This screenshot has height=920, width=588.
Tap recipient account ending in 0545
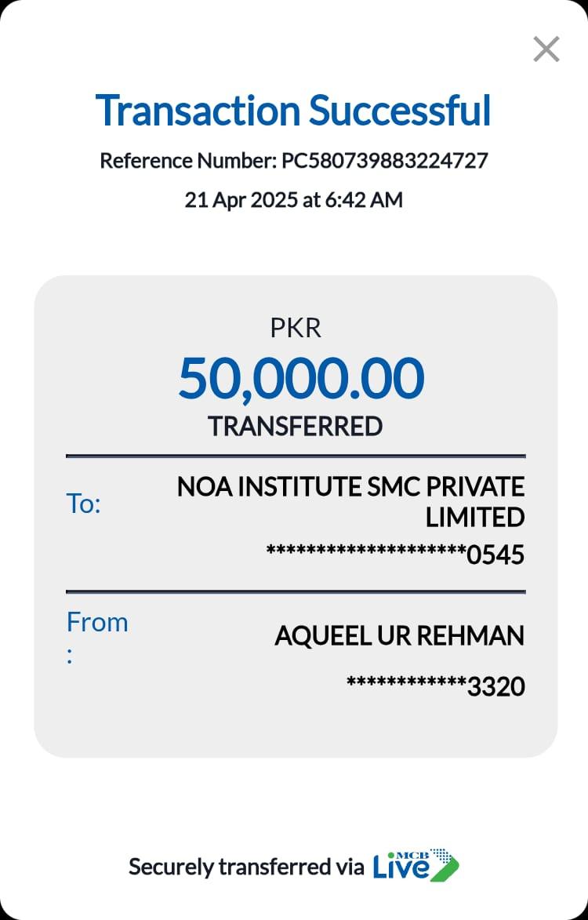click(395, 555)
